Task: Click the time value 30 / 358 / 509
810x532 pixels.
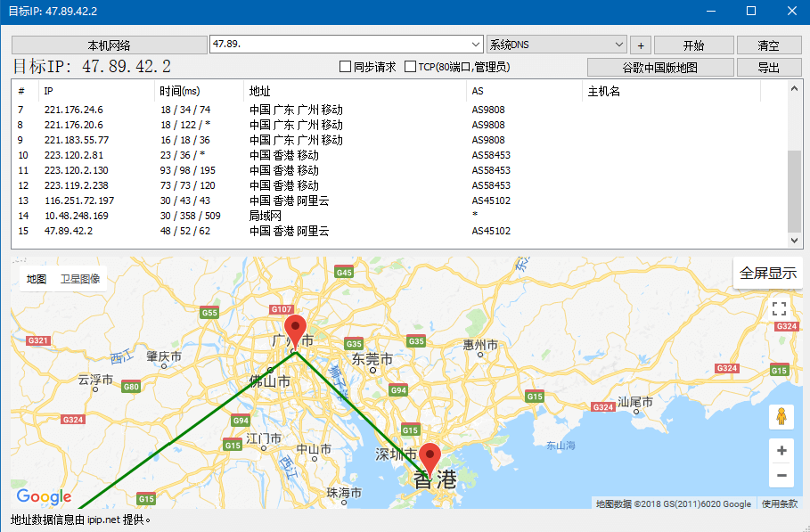Action: pos(190,216)
